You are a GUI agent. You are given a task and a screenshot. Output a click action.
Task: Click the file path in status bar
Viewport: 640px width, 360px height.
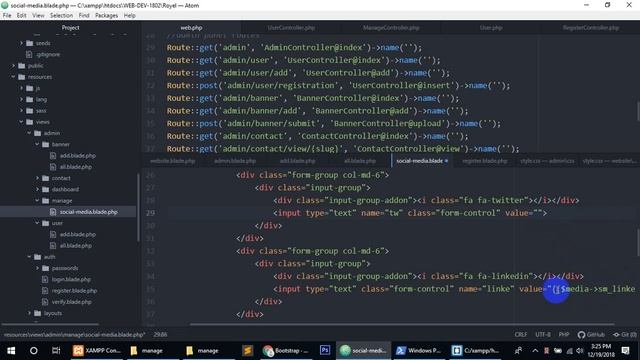tap(74, 335)
